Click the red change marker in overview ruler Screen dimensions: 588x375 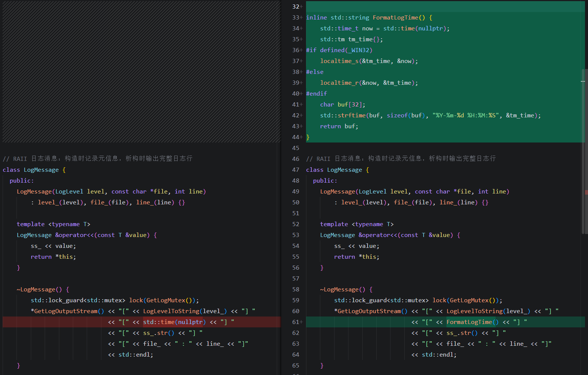(586, 192)
